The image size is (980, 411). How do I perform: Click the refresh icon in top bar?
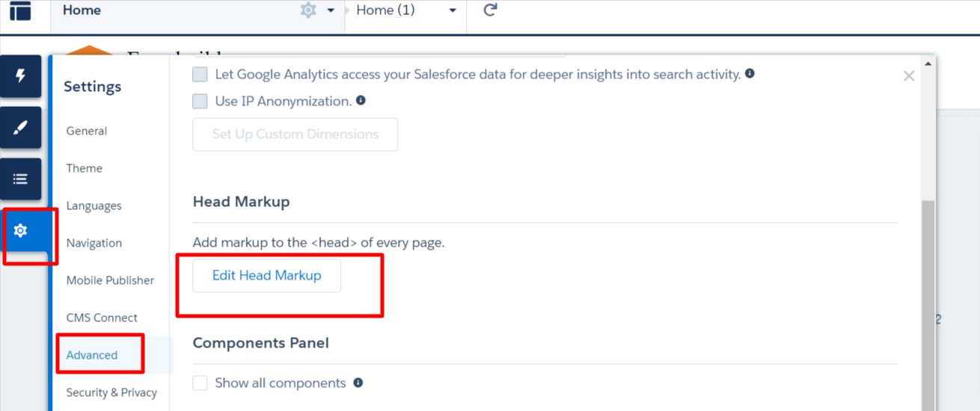pyautogui.click(x=490, y=10)
